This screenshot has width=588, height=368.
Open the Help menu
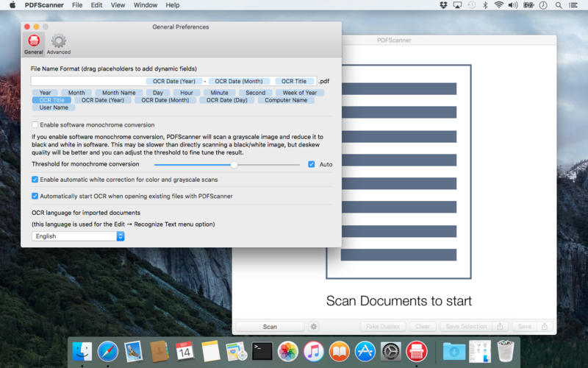click(173, 5)
